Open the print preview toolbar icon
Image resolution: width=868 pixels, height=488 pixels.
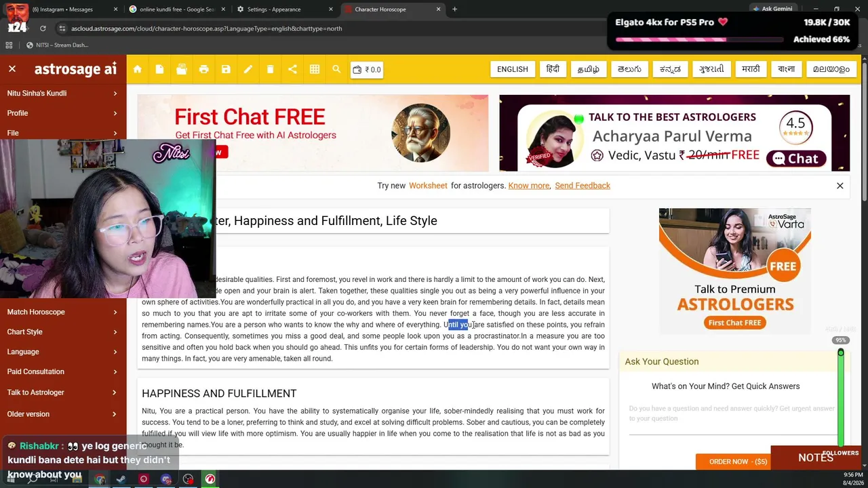(181, 69)
